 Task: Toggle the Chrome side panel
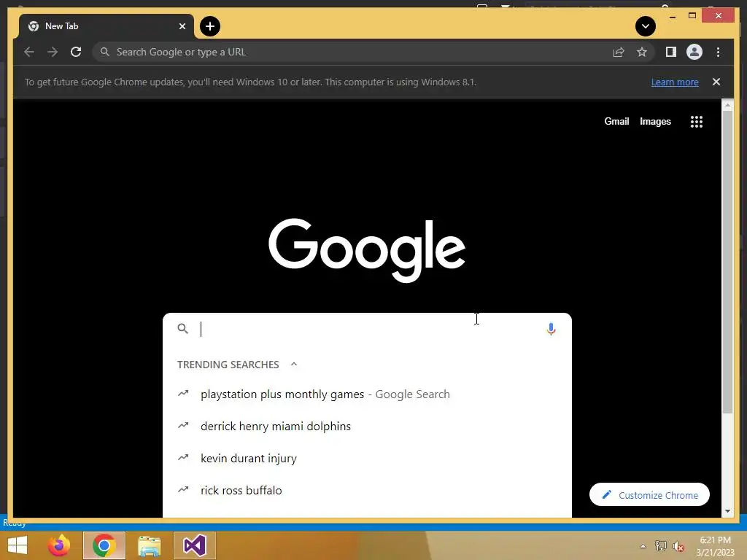pos(671,52)
